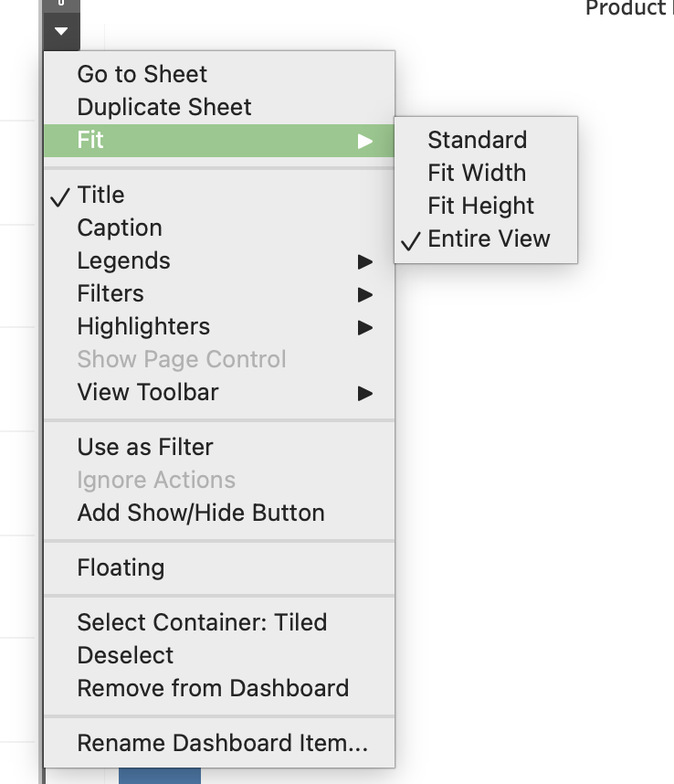
Task: Choose Select Container: Tiled
Action: pos(201,622)
